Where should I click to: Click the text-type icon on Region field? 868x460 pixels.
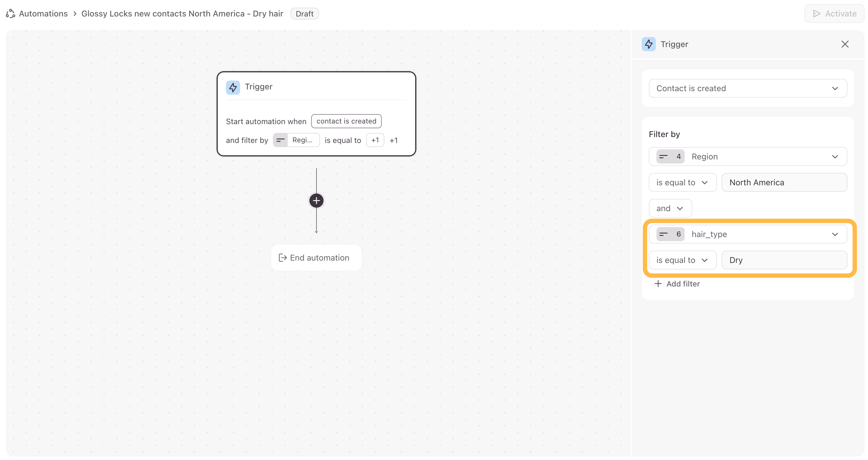coord(663,156)
